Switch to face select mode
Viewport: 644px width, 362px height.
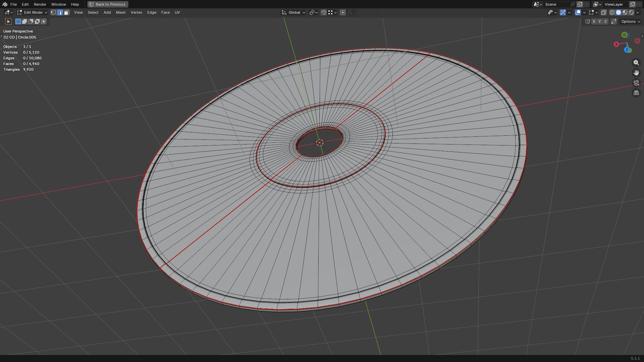coord(66,12)
